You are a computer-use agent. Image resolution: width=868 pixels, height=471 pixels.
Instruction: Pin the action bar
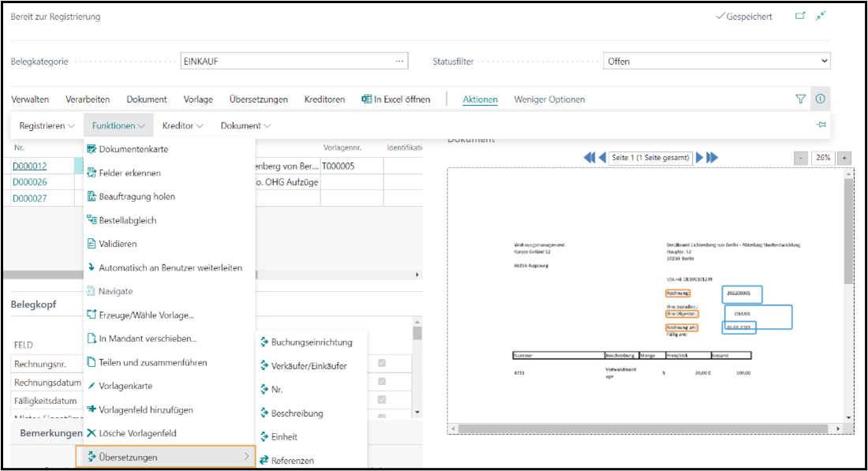click(821, 125)
